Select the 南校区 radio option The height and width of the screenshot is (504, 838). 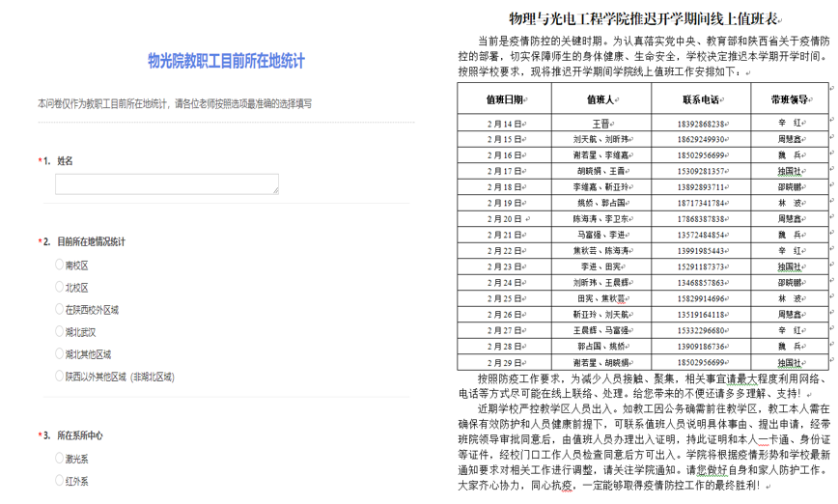60,265
